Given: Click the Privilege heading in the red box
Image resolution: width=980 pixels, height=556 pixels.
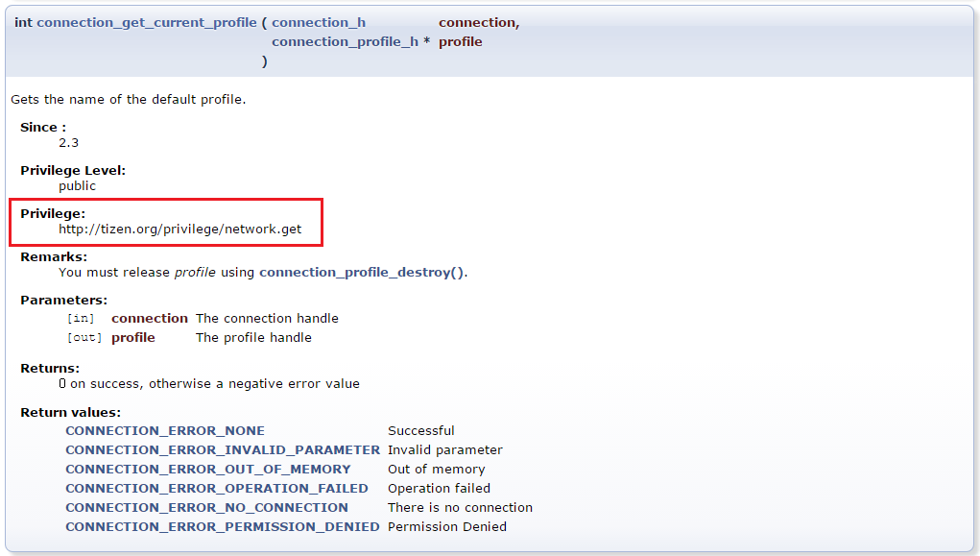Looking at the screenshot, I should [53, 213].
